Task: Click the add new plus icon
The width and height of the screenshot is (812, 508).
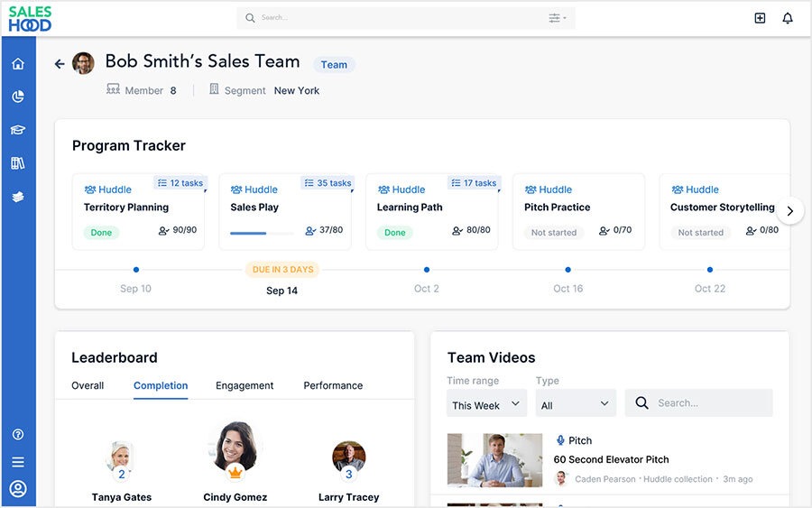Action: tap(760, 18)
